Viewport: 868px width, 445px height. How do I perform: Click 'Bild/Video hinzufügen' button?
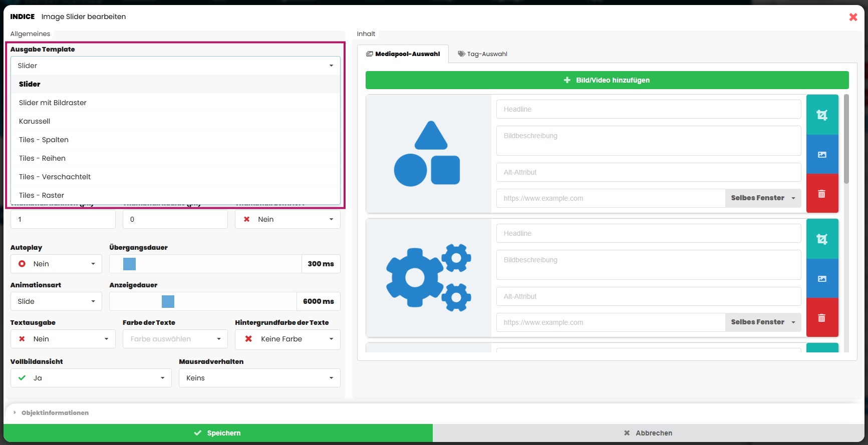(x=607, y=80)
